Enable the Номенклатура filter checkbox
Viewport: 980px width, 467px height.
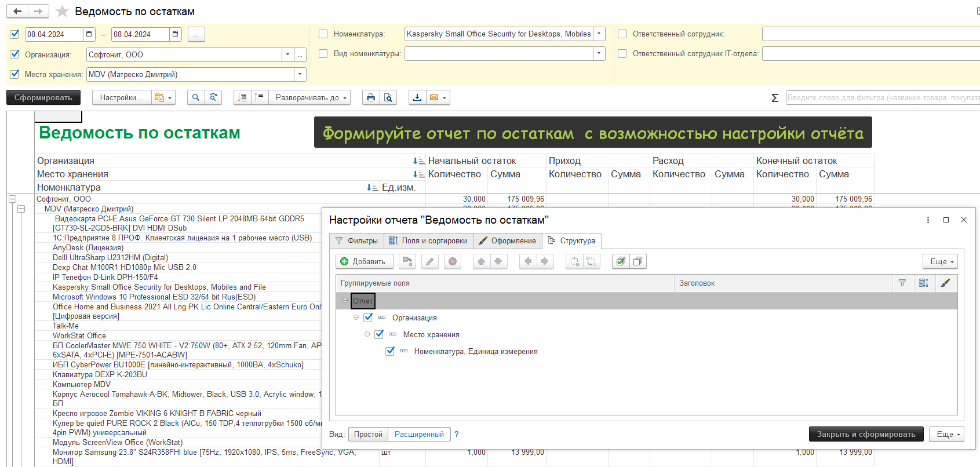click(323, 34)
